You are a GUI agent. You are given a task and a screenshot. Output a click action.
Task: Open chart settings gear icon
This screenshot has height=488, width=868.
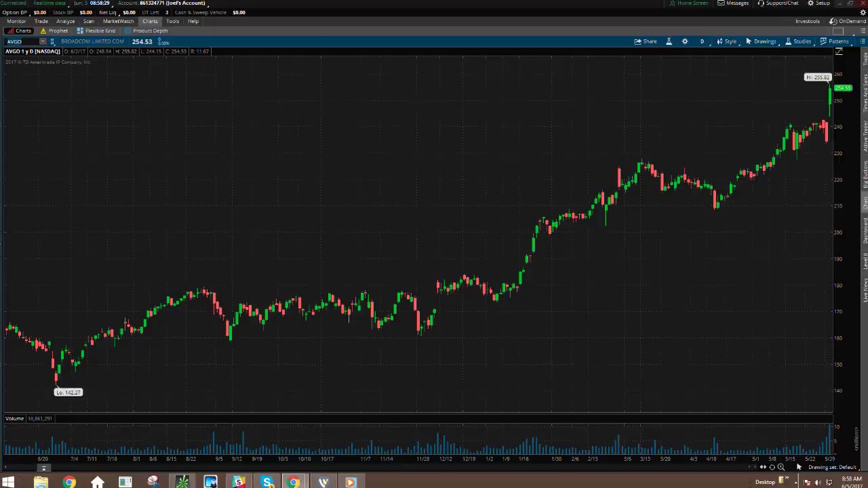tap(685, 41)
